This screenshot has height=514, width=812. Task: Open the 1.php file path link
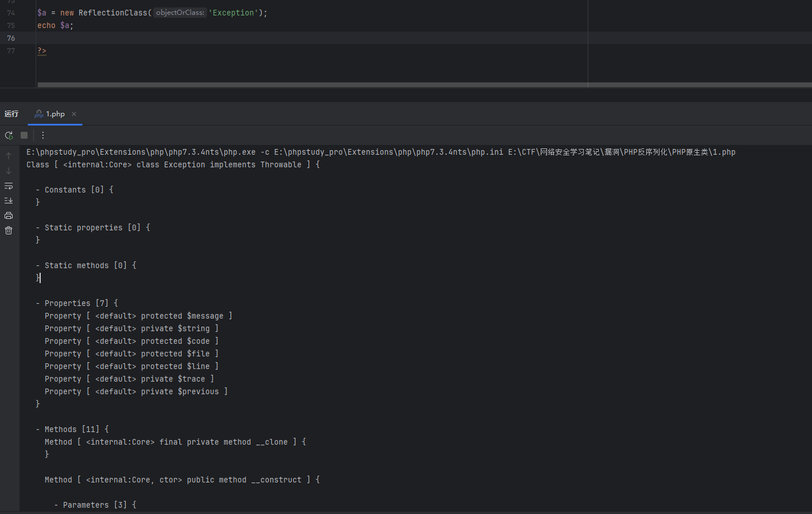[x=724, y=152]
